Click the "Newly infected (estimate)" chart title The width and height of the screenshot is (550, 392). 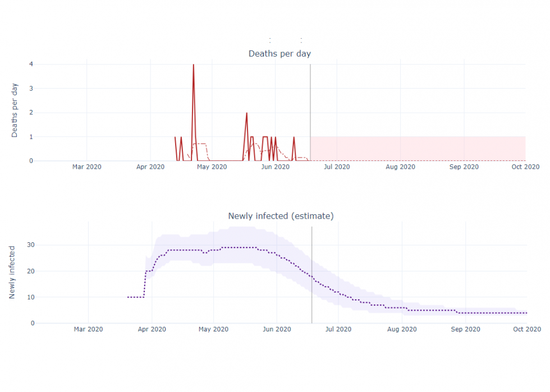(281, 216)
